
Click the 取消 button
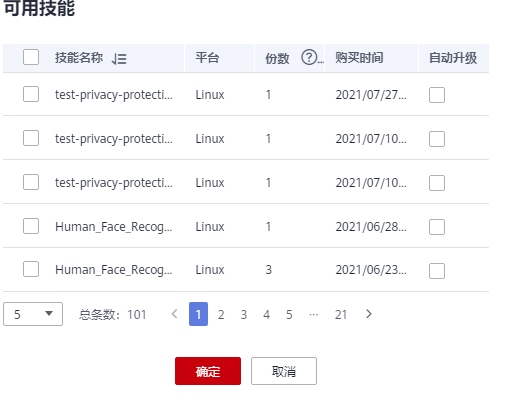(x=284, y=371)
